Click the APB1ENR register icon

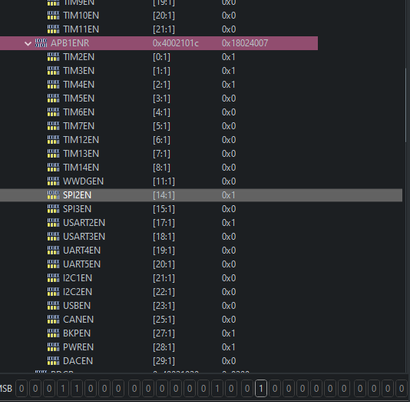(41, 43)
